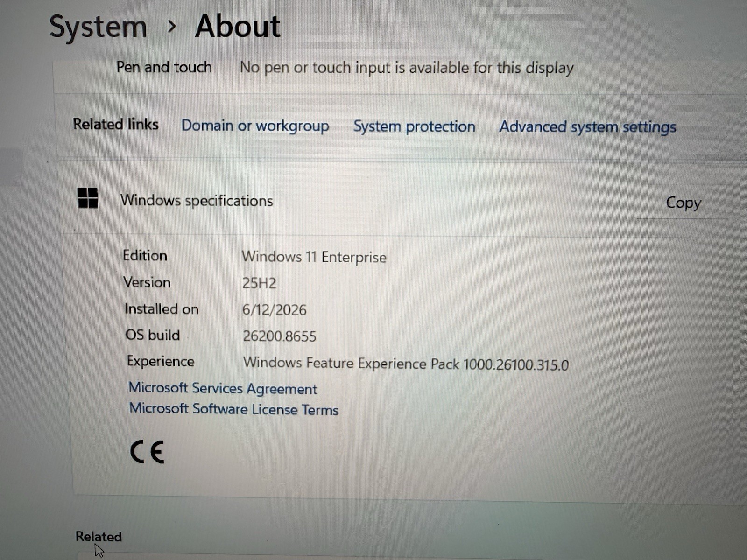This screenshot has height=560, width=747.
Task: Select the 25H2 version value
Action: (259, 283)
